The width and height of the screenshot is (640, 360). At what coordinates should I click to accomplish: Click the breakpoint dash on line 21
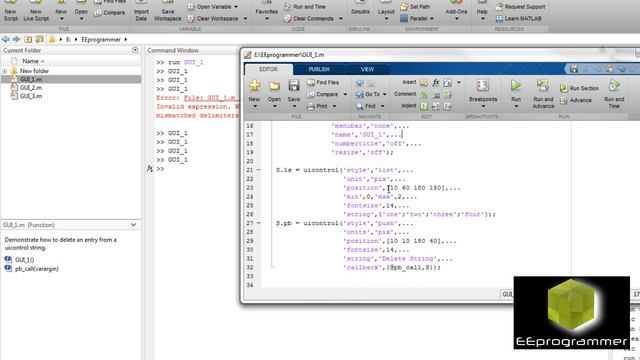[x=259, y=170]
